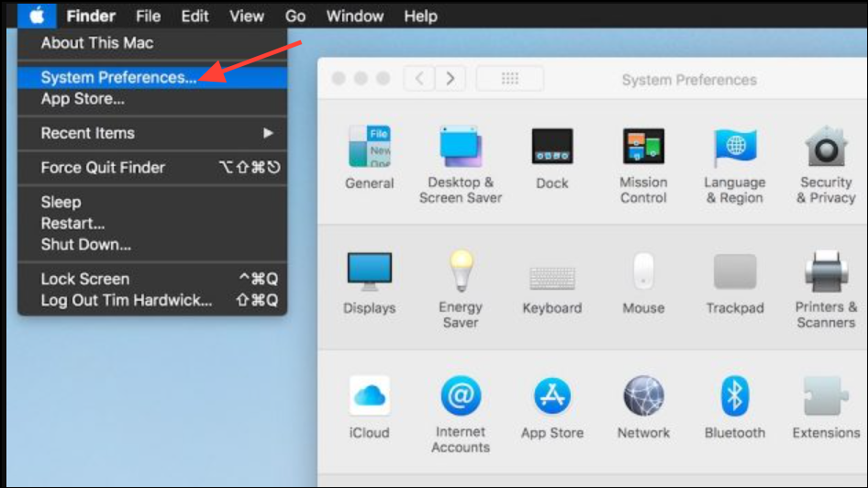Open the Extensions preferences pane
868x488 pixels.
coord(826,408)
